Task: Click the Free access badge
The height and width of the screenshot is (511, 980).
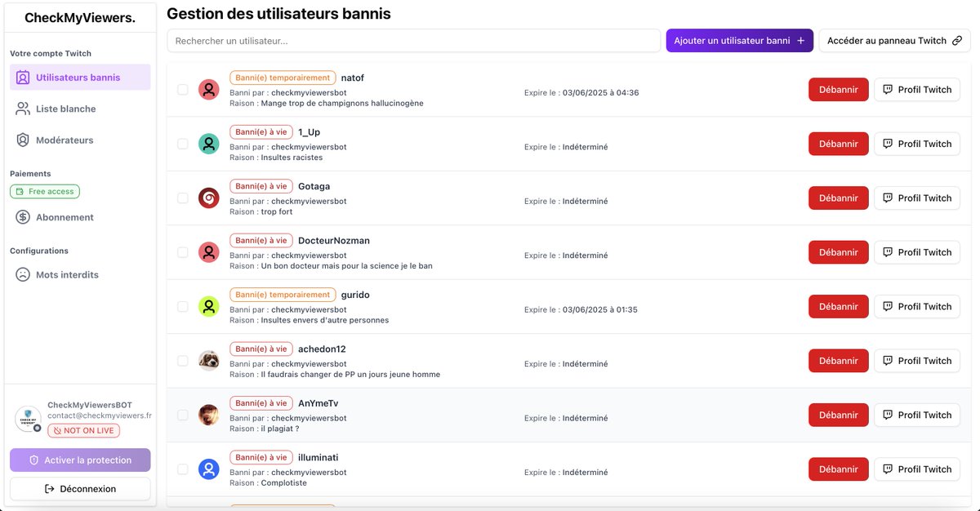Action: coord(44,190)
